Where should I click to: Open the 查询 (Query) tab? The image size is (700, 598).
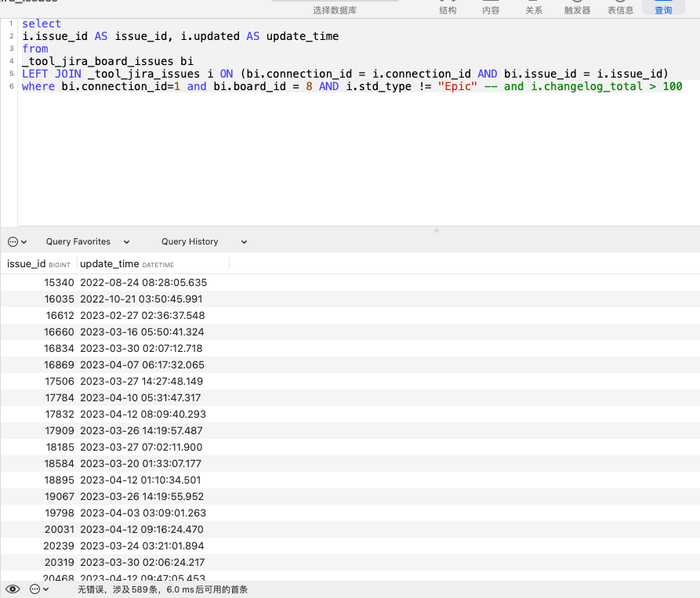tap(663, 7)
